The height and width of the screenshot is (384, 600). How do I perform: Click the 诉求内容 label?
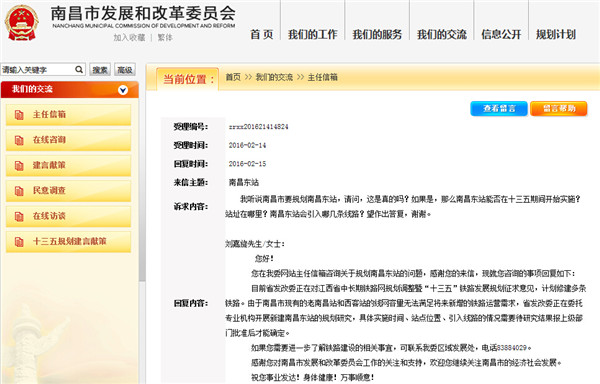point(191,207)
